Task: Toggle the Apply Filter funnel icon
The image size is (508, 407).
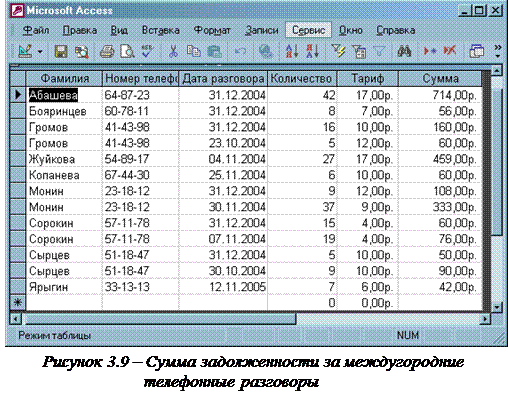Action: point(379,52)
